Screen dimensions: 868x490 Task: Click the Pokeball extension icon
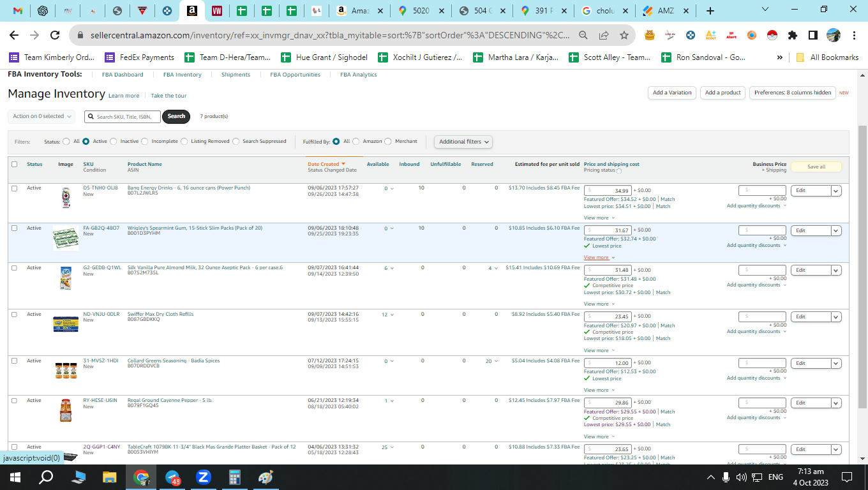(772, 35)
